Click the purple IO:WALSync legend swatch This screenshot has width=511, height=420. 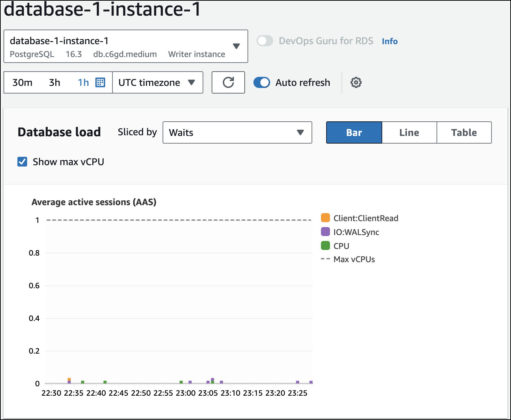click(x=325, y=232)
